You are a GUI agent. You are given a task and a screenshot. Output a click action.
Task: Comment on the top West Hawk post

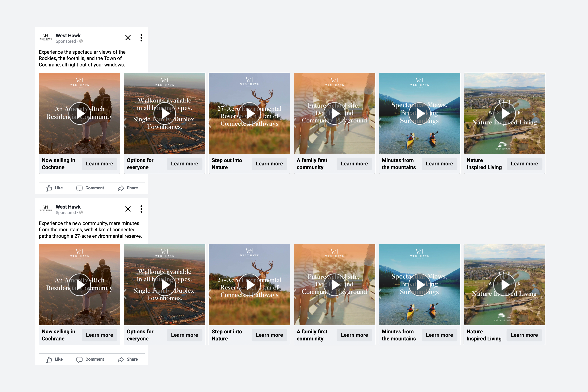(x=90, y=188)
